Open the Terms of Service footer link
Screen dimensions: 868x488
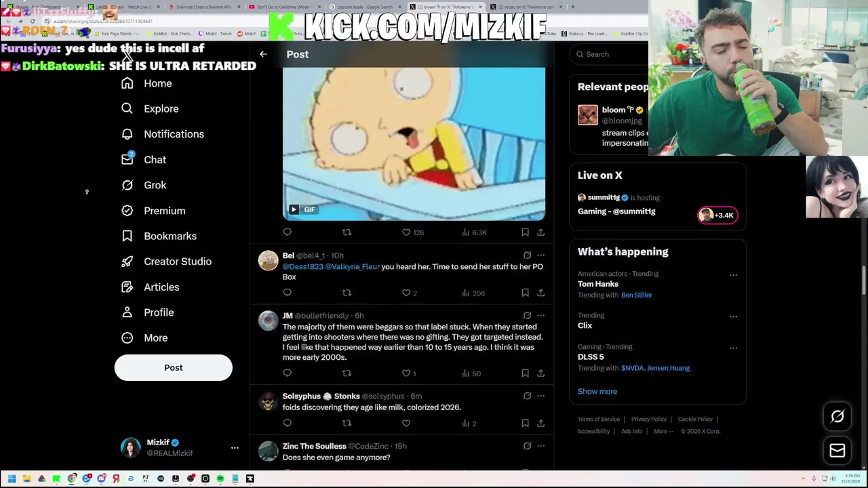[x=599, y=419]
